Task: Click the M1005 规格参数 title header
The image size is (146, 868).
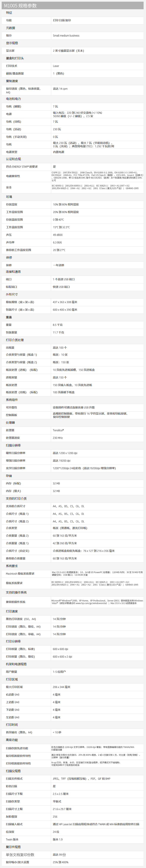Action: [x=21, y=6]
